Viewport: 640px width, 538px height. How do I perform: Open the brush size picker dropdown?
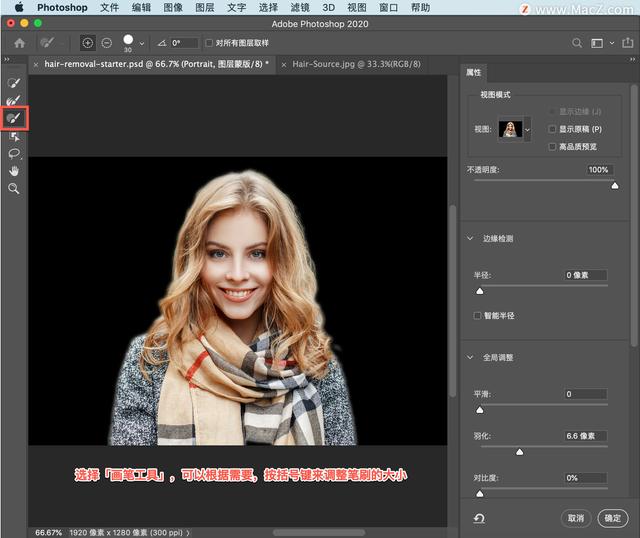(142, 43)
